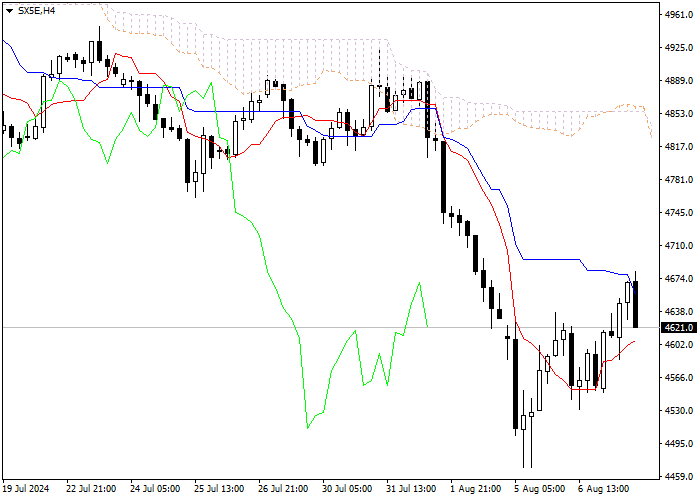Click the 4853.0 price scale label
This screenshot has height=500, width=700.
tap(679, 113)
